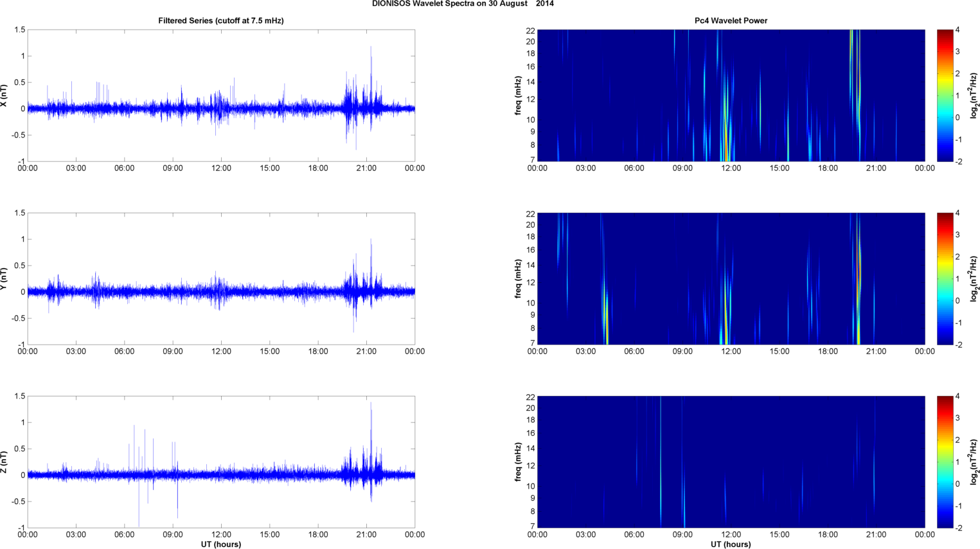Select UT (hours) label under Z series plot
The height and width of the screenshot is (549, 980).
point(221,544)
